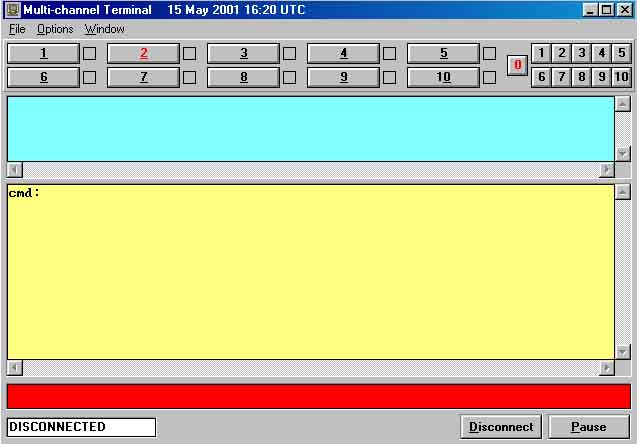
Task: Click the yellow pane's scroll down arrow
Action: tap(622, 352)
